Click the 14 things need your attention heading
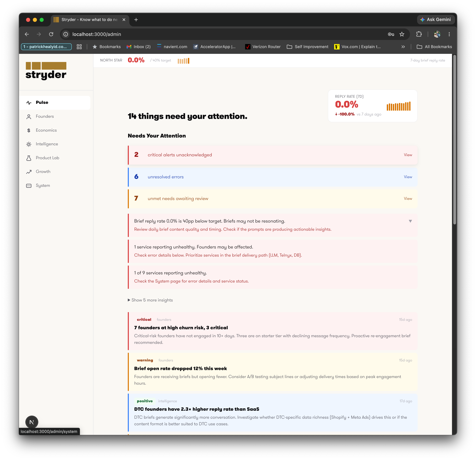Viewport: 476px width, 460px height. 188,116
